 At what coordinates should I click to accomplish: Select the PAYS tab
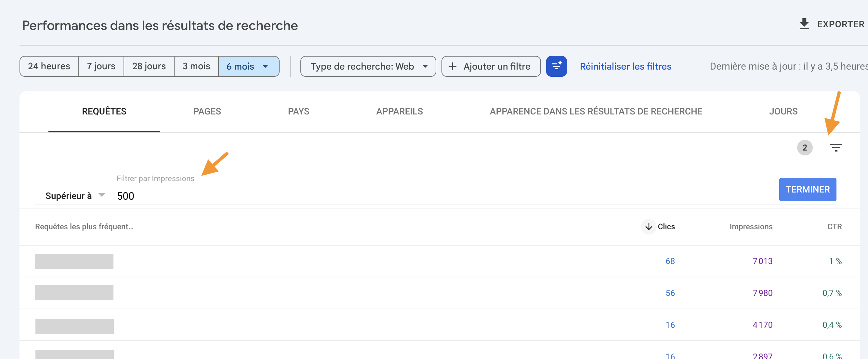pos(298,111)
